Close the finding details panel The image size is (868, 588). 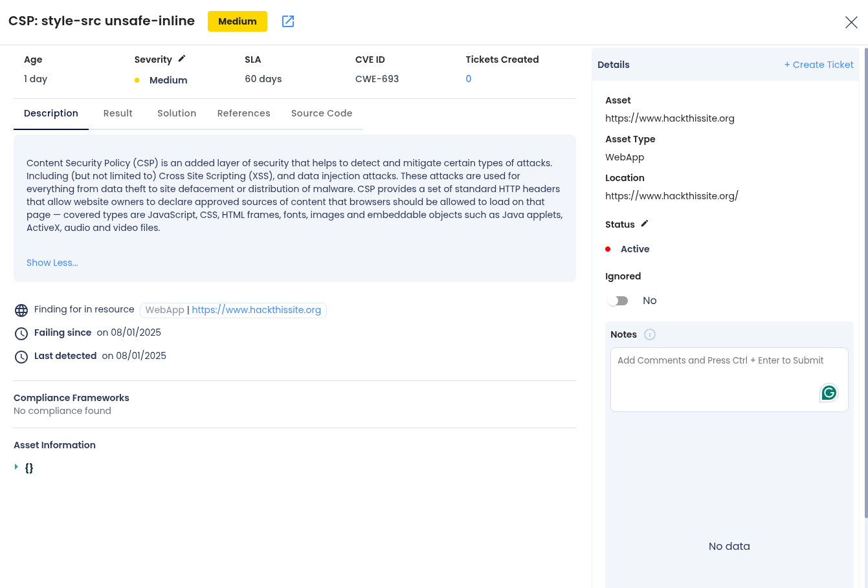click(x=851, y=23)
